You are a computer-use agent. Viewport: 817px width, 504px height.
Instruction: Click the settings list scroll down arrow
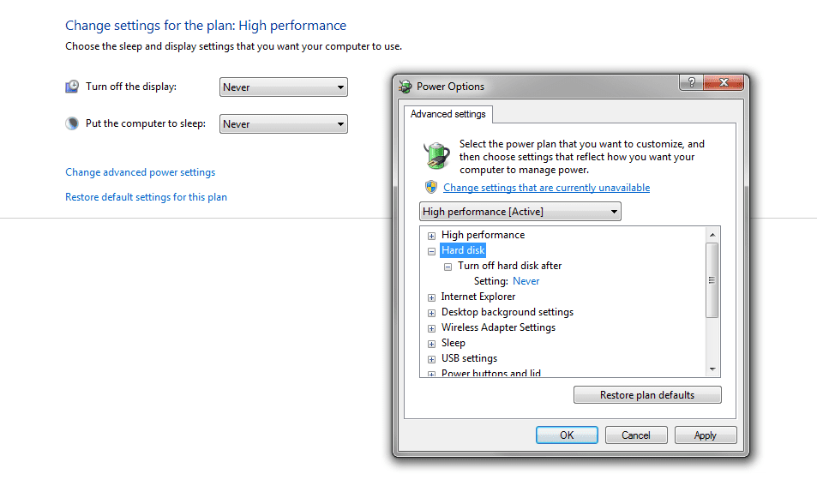click(x=712, y=369)
